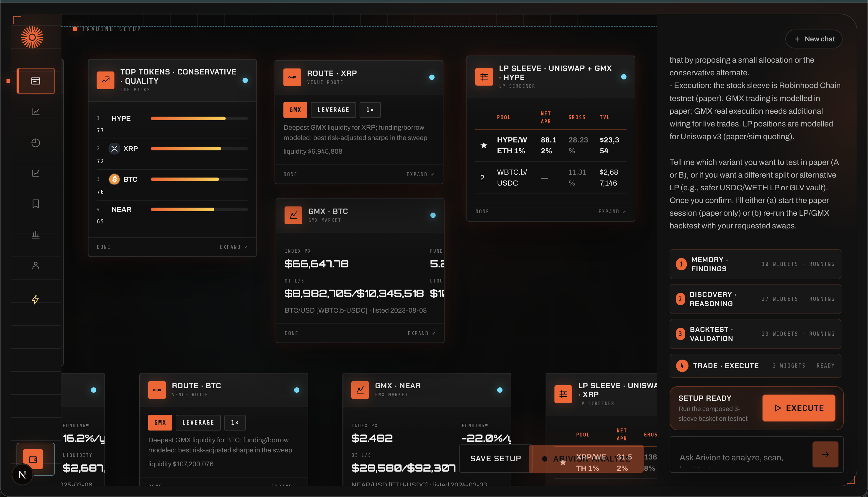Click the orange Execute button

pos(799,408)
